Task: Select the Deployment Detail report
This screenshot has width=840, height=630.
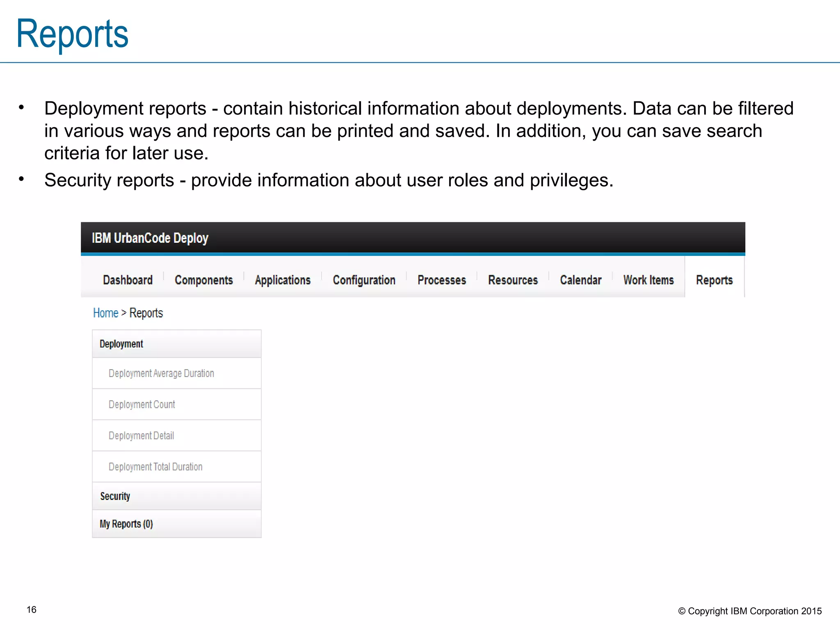Action: pyautogui.click(x=141, y=436)
